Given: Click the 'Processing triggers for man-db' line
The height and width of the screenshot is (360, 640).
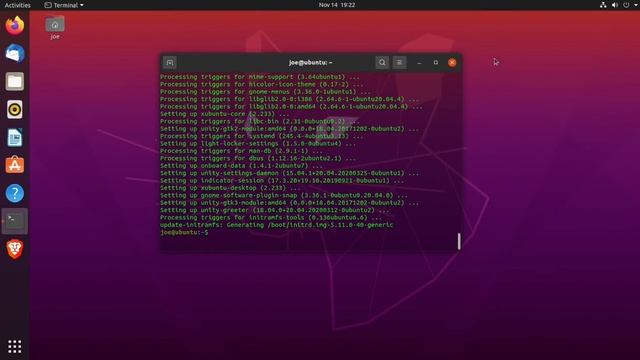Looking at the screenshot, I should tap(241, 151).
